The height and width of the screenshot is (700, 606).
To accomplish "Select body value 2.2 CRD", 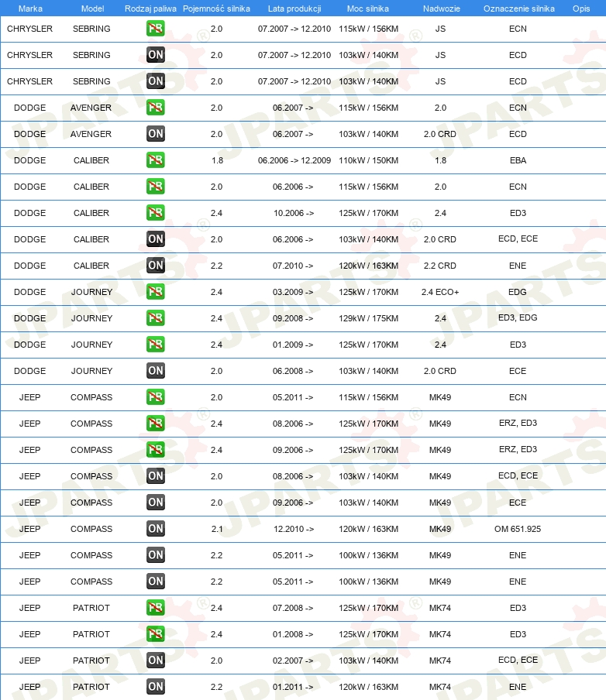I will 440,266.
